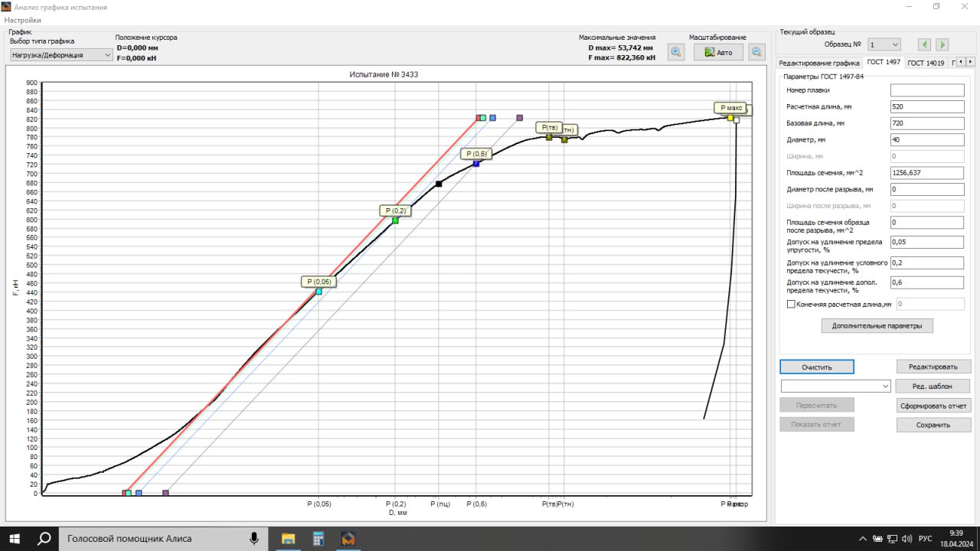Click the elasticity limit tolerance field 0,05

(927, 242)
